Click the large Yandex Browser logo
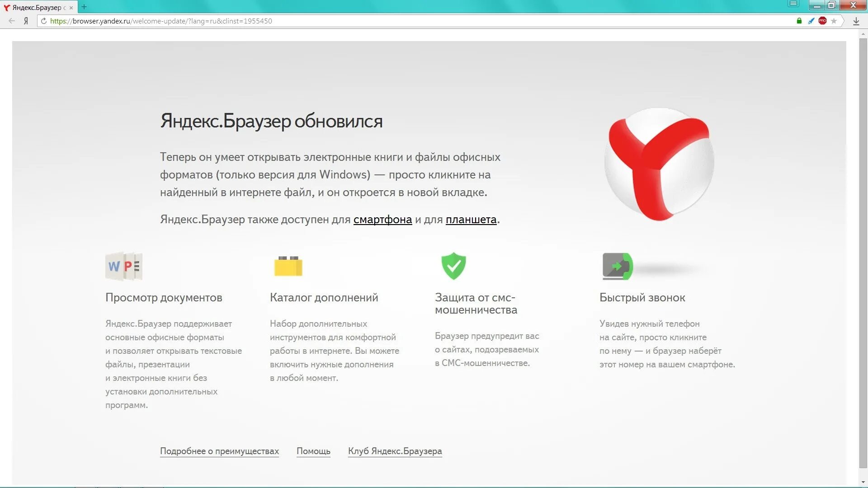 pos(659,164)
